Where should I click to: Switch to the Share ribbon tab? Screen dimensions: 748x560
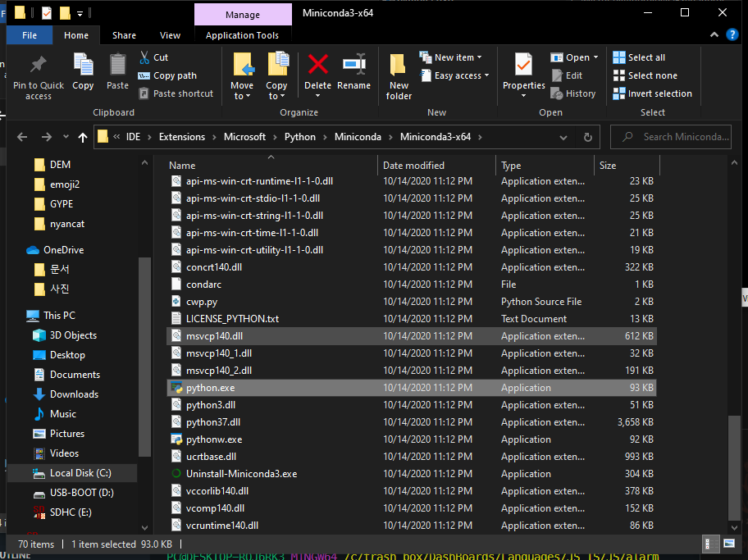tap(124, 35)
